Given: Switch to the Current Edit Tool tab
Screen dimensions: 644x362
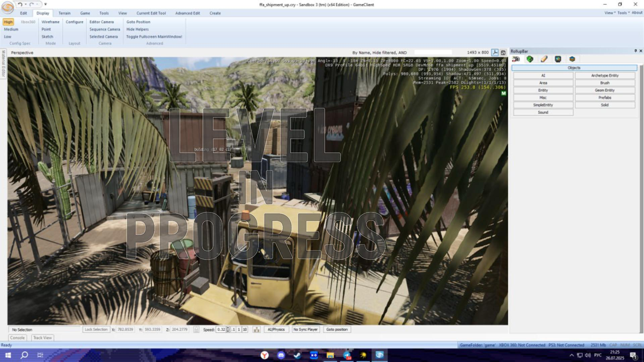Looking at the screenshot, I should (x=151, y=13).
